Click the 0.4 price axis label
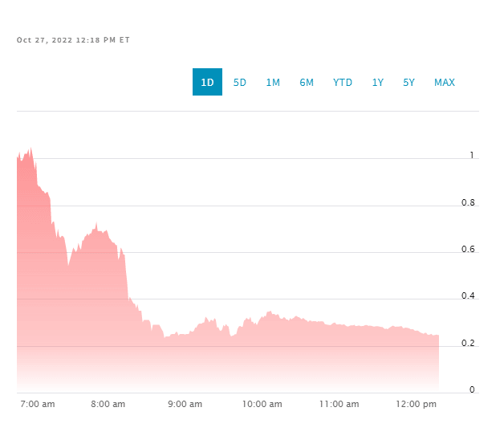504x440 pixels. coord(467,296)
